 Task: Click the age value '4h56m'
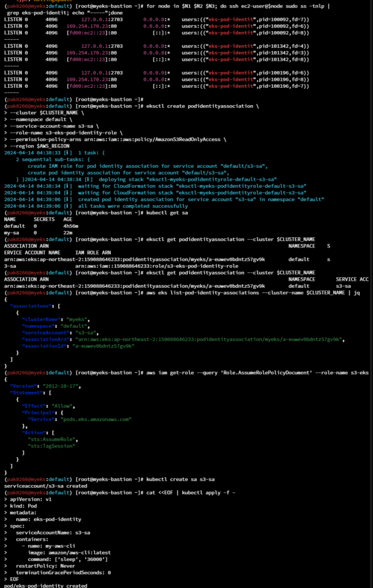pos(71,226)
